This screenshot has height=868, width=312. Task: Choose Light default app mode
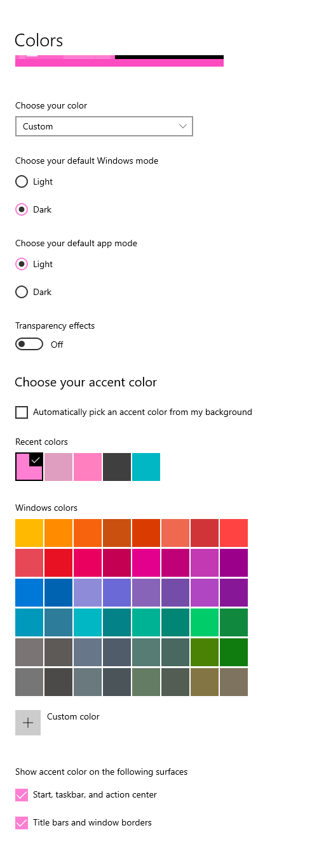22,264
